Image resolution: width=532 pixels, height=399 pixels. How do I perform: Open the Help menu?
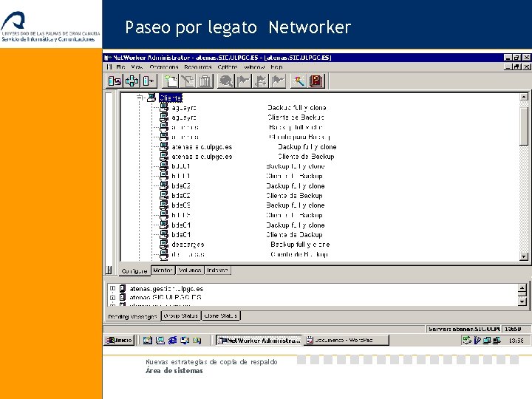point(276,66)
